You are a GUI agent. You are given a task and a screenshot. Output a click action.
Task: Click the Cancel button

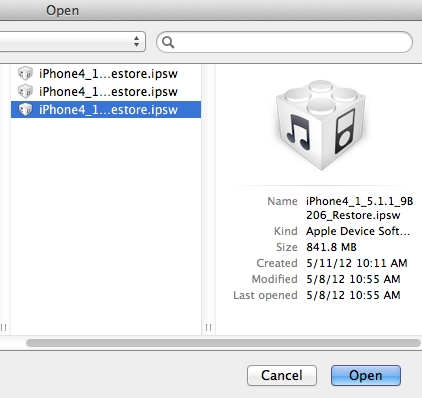(282, 375)
